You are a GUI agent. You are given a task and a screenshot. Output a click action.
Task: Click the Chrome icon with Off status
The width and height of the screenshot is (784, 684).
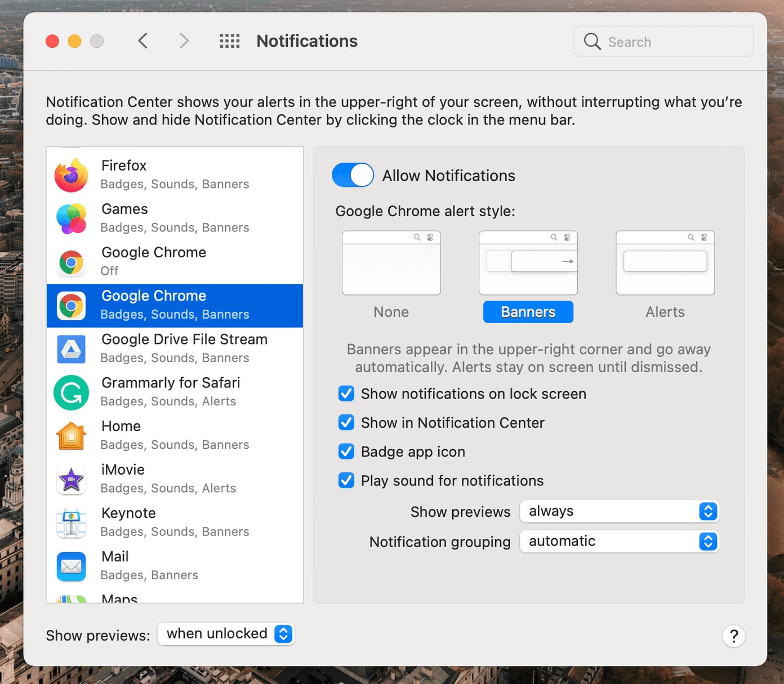point(71,262)
